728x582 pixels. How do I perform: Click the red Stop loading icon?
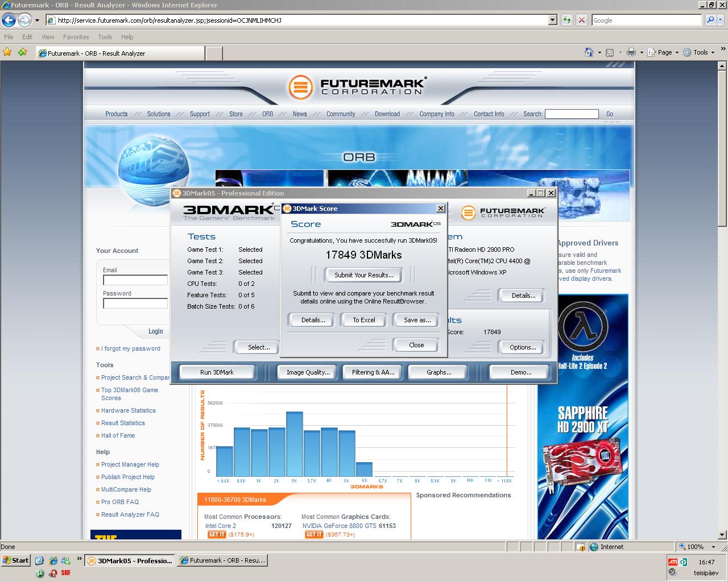coord(581,20)
